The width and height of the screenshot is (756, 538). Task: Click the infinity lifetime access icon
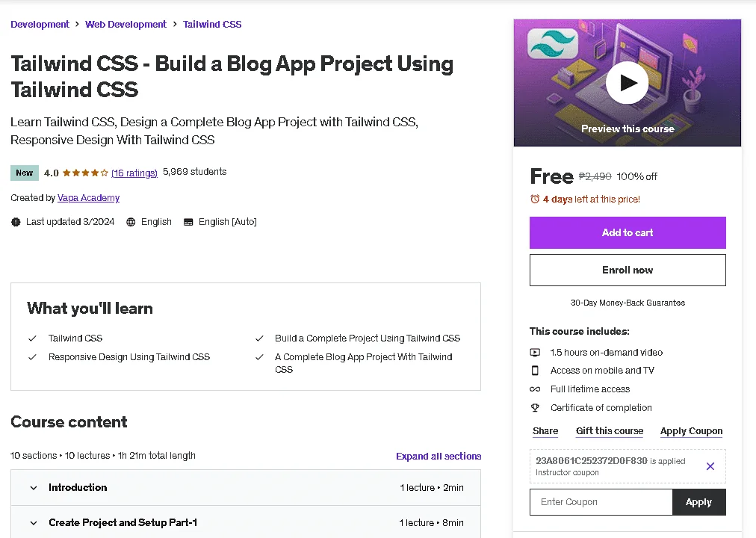(535, 389)
